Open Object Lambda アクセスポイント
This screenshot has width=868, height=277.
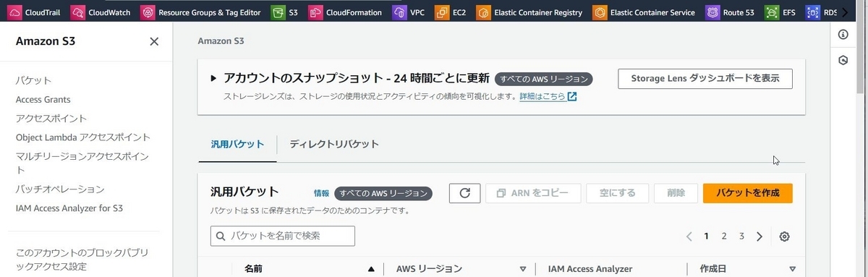[x=83, y=137]
